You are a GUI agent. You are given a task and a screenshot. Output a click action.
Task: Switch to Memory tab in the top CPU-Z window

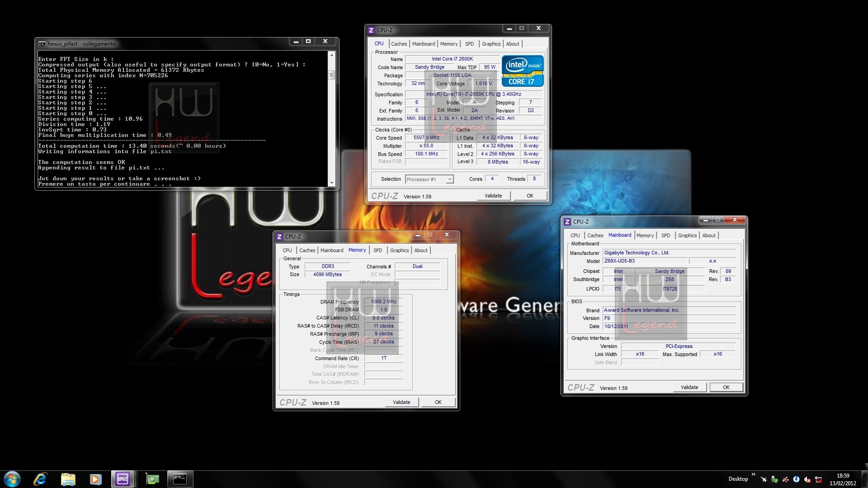(449, 44)
